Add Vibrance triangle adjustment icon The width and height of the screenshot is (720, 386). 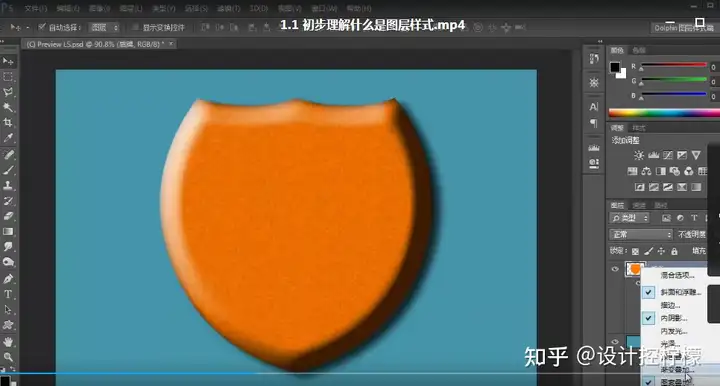tap(696, 155)
